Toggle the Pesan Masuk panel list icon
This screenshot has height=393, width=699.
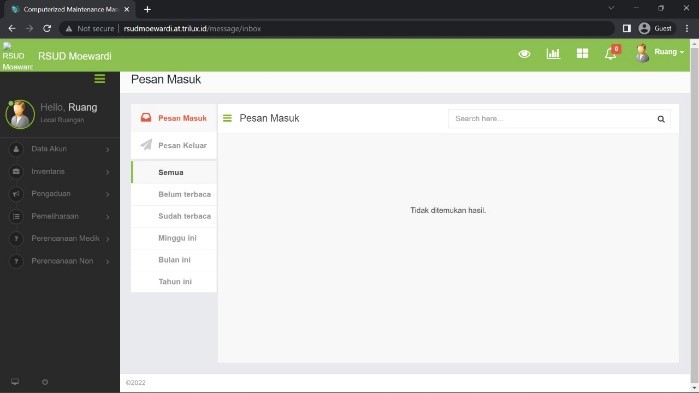tap(227, 118)
